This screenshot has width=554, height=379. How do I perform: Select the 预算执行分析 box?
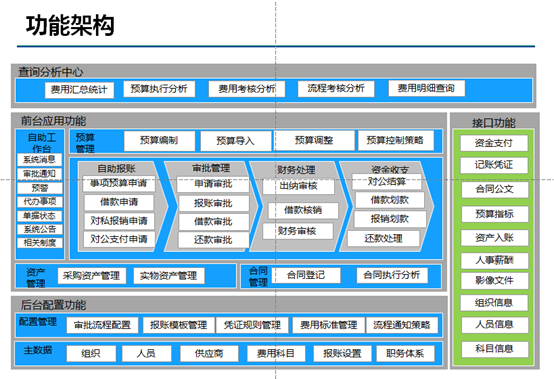pos(159,89)
